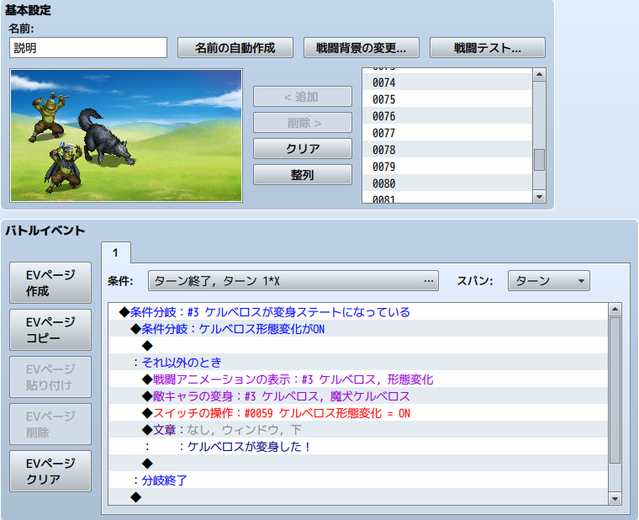639x520 pixels.
Task: Click enemy list scroll down arrow
Action: click(x=539, y=196)
